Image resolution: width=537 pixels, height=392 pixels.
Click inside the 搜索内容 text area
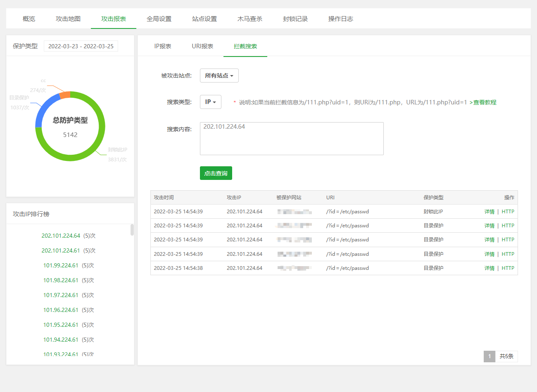(x=292, y=139)
